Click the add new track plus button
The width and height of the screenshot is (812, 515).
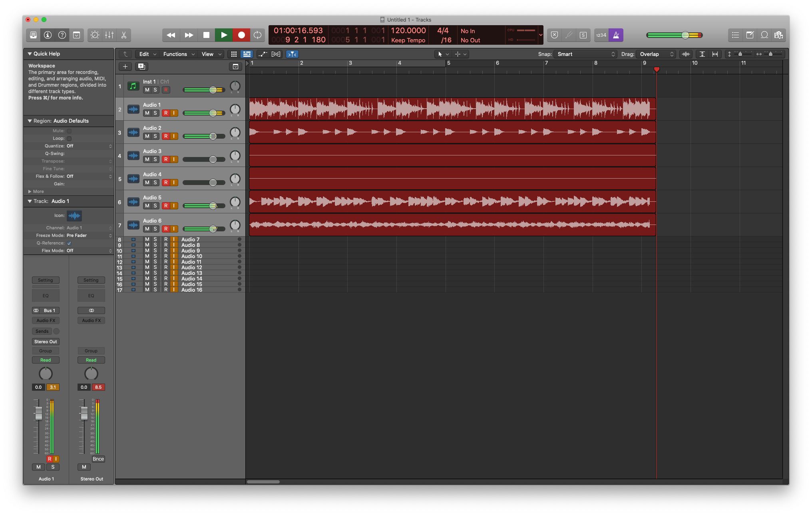click(125, 67)
